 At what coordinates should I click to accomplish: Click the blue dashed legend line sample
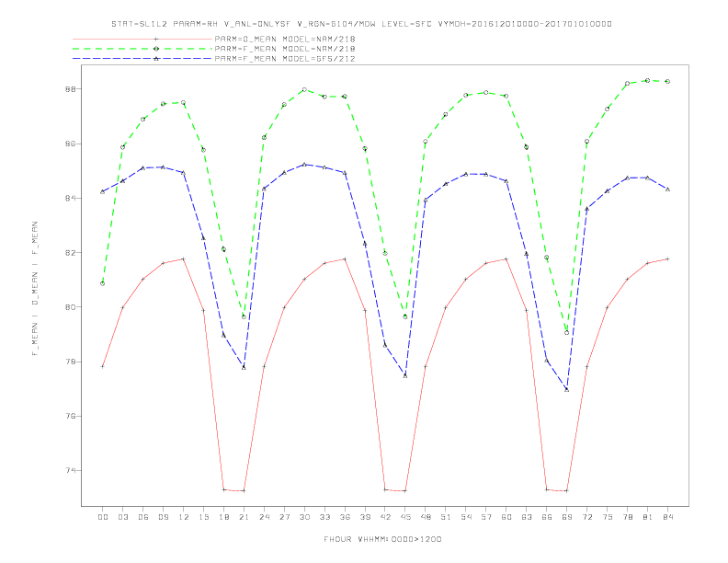point(142,59)
